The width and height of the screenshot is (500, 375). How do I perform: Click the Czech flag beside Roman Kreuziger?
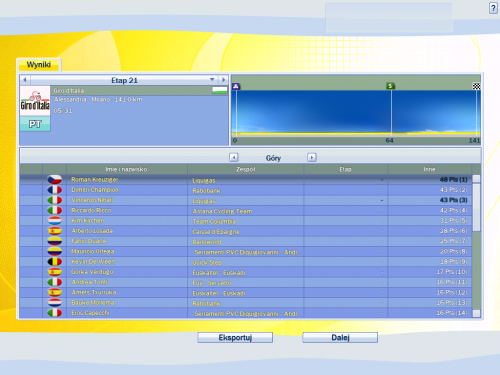coord(55,180)
